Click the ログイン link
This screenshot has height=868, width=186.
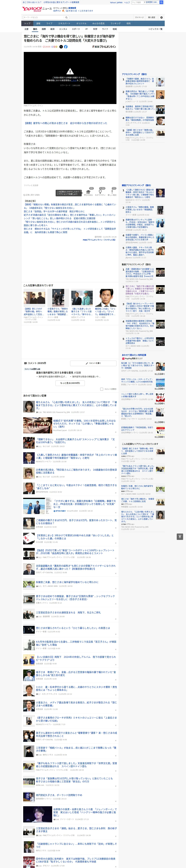coord(57,11)
